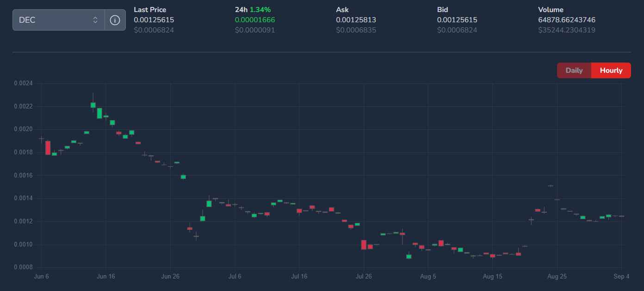The height and width of the screenshot is (291, 644).
Task: Select the $0.0000091 change amount
Action: 255,30
